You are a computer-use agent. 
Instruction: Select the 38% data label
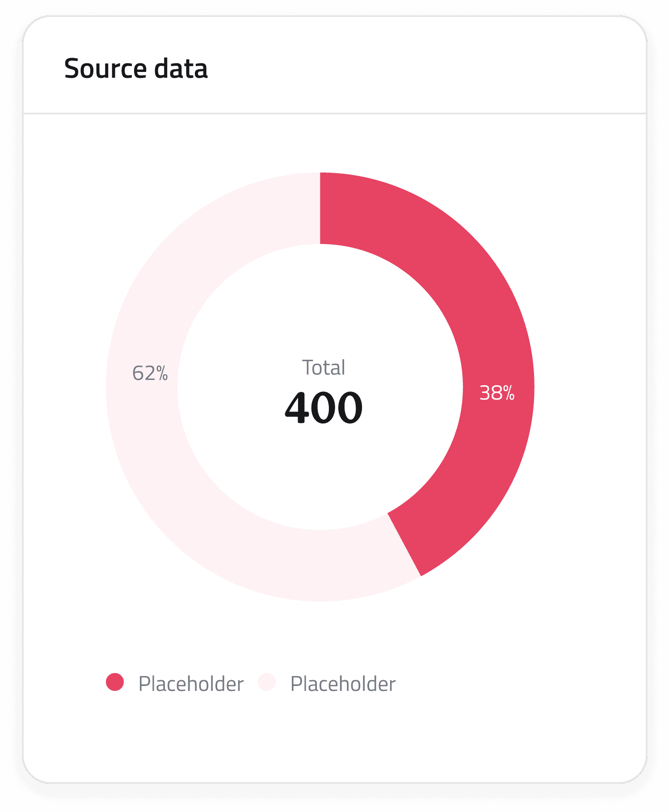tap(497, 393)
